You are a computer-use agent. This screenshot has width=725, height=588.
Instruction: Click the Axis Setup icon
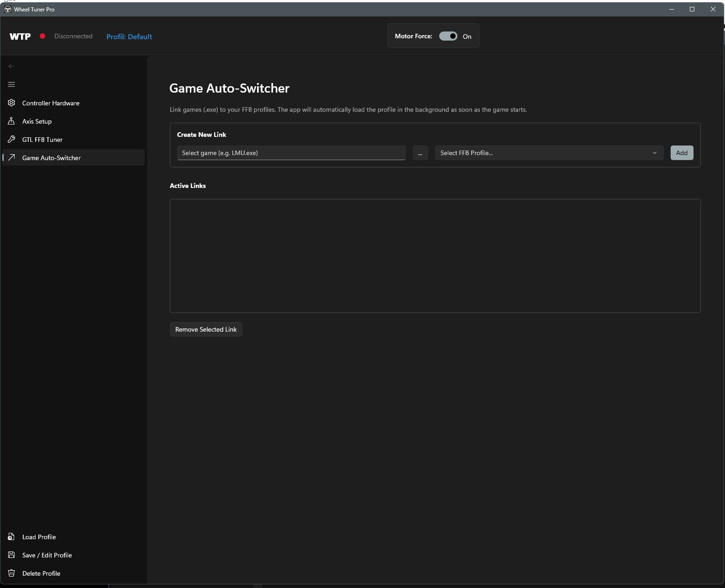[x=11, y=121]
